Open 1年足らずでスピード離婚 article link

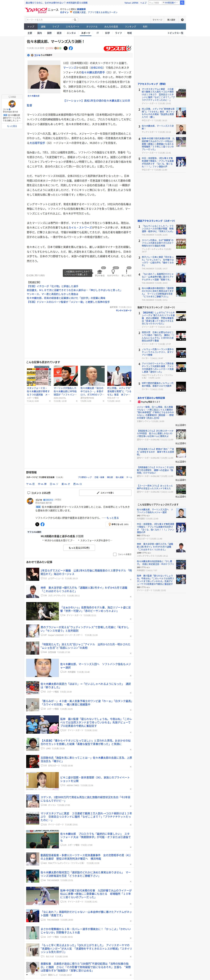pos(86,572)
